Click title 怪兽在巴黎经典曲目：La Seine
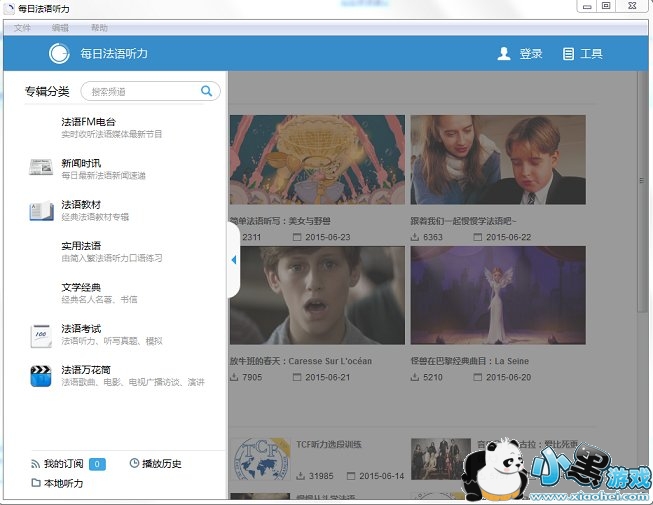 (x=470, y=361)
